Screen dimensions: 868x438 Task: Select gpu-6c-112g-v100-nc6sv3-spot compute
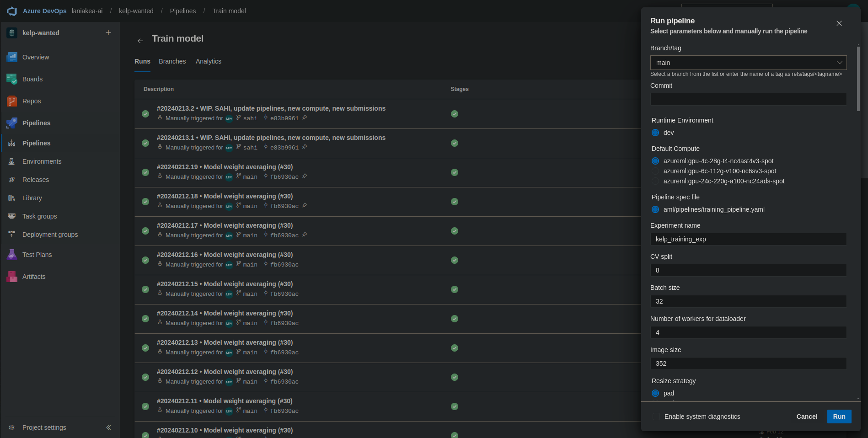[655, 171]
